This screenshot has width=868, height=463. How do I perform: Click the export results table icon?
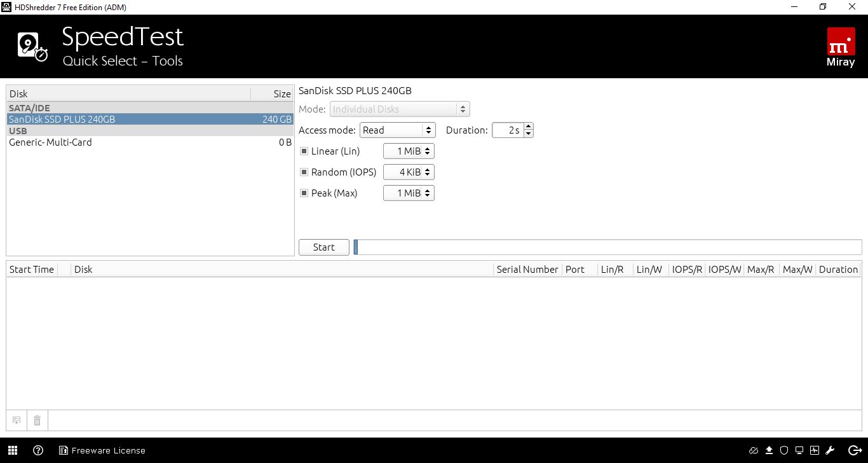17,420
